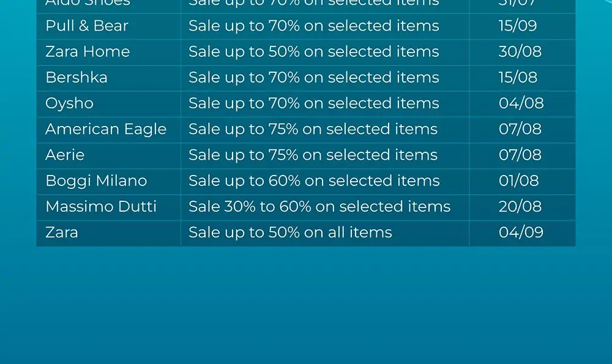Select the Oysho store name
The width and height of the screenshot is (612, 364).
(x=70, y=103)
